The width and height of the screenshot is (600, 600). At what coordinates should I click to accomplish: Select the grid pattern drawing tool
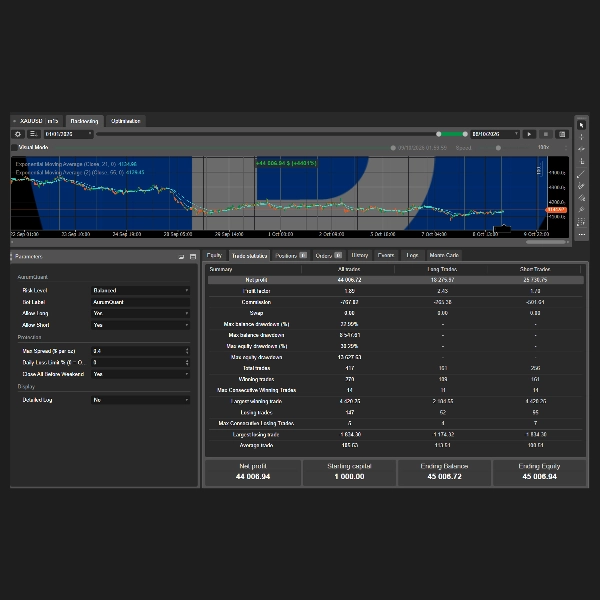point(581,222)
